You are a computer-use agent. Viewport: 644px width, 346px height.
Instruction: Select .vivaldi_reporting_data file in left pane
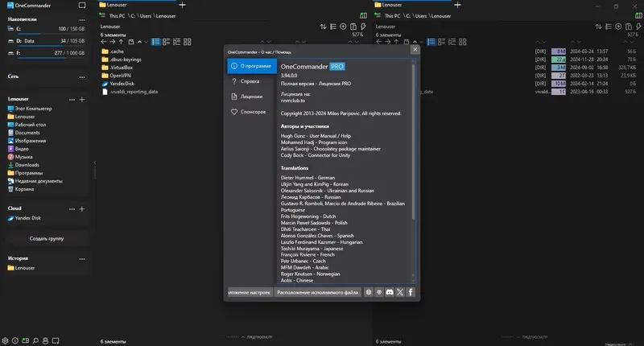130,92
